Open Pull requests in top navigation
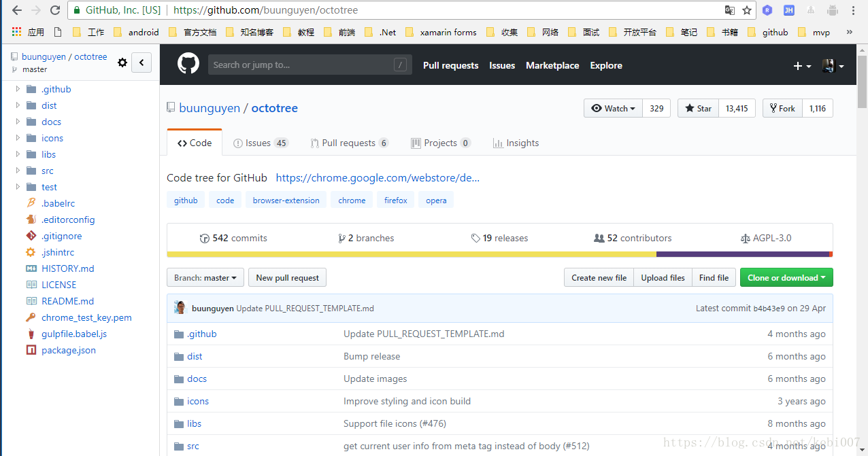The height and width of the screenshot is (456, 868). [x=450, y=65]
